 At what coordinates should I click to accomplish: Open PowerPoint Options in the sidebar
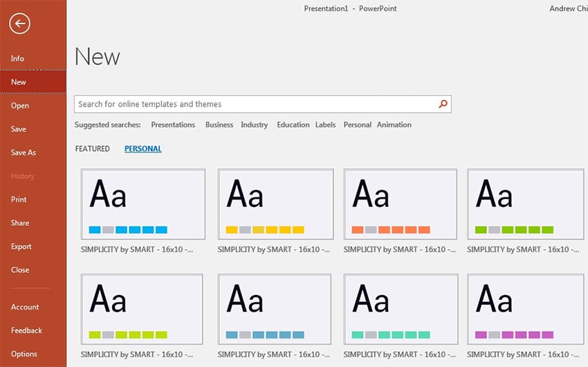(24, 354)
